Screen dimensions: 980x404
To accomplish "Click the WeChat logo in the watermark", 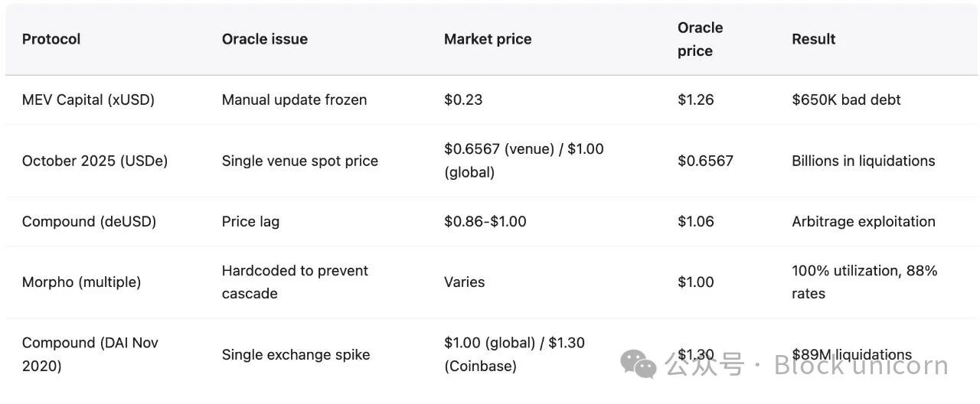I will tap(639, 364).
